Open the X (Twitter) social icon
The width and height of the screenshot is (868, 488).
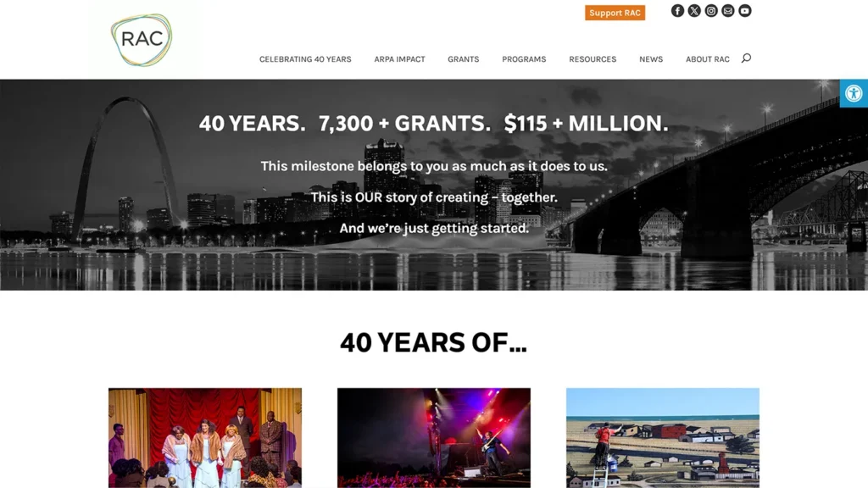coord(694,10)
